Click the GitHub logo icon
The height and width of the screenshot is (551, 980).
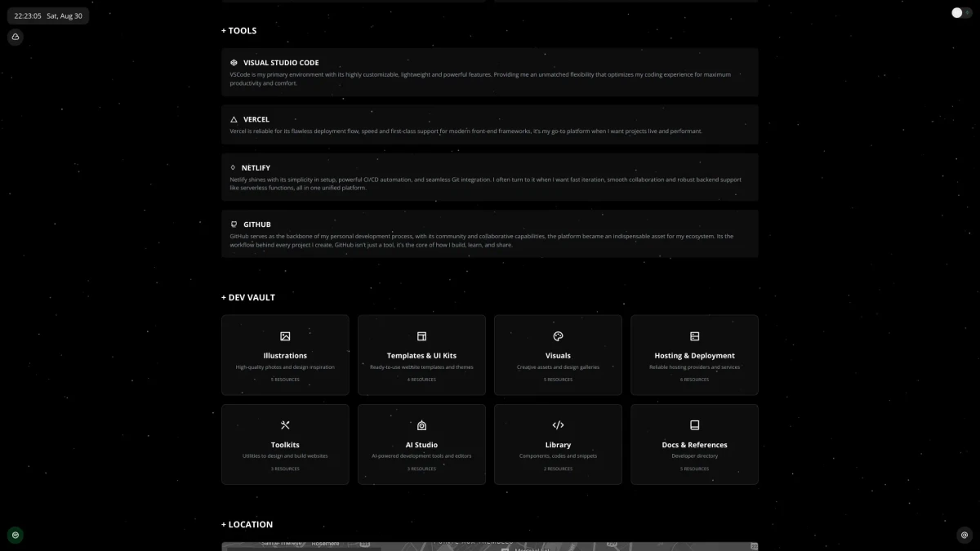coord(234,224)
